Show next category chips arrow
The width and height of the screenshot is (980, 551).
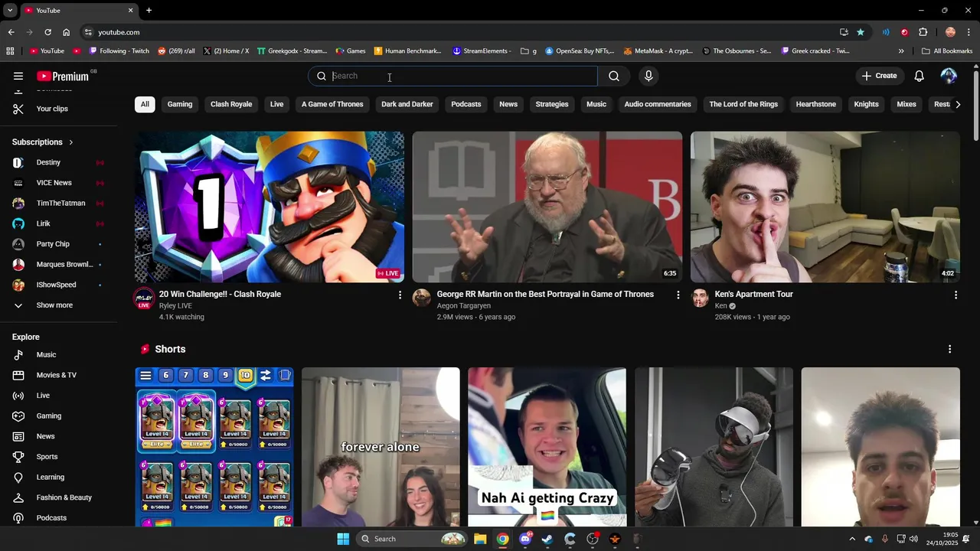[958, 104]
